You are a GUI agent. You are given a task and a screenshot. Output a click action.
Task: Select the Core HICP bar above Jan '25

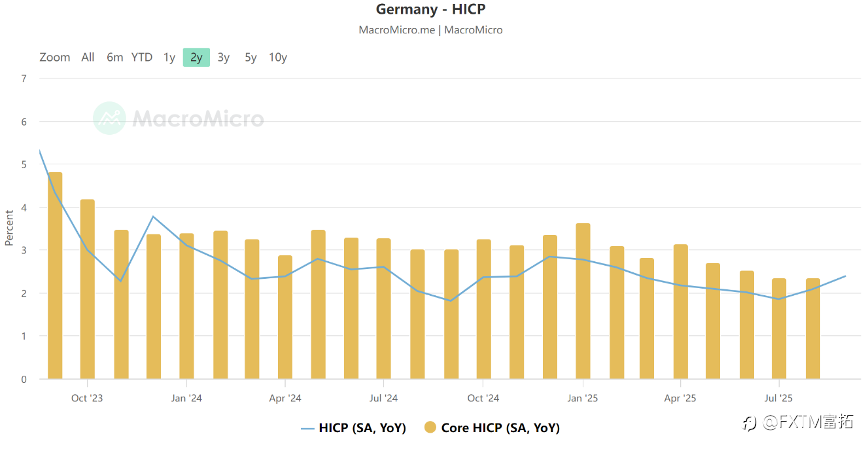[582, 302]
